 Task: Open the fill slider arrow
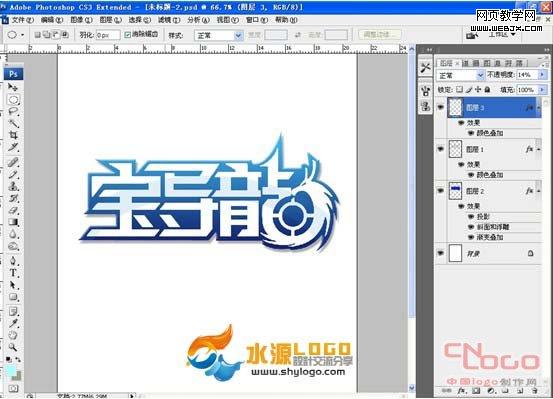[x=542, y=90]
